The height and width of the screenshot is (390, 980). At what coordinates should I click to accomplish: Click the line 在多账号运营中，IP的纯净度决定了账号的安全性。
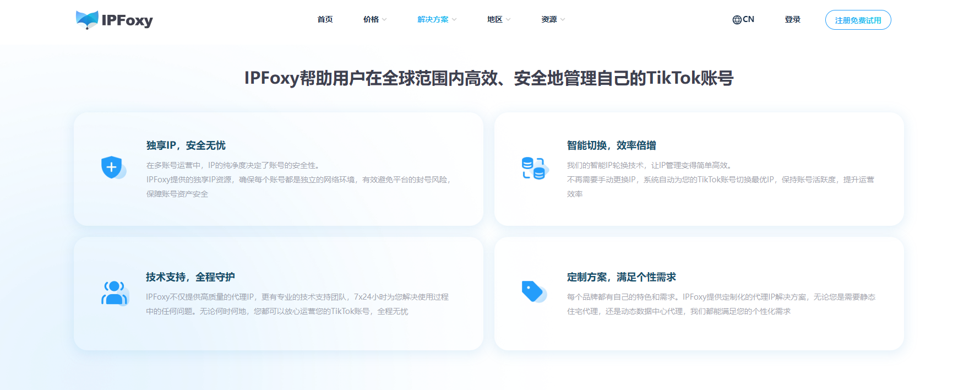click(x=235, y=165)
